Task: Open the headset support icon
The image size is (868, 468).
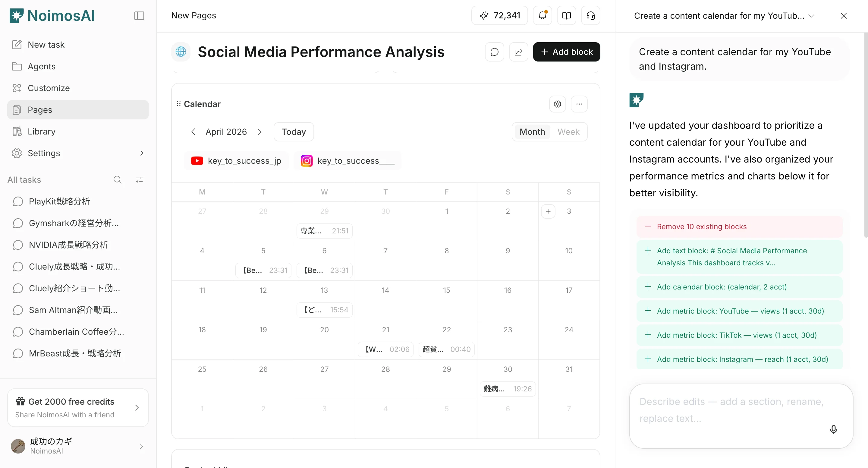Action: pyautogui.click(x=591, y=15)
